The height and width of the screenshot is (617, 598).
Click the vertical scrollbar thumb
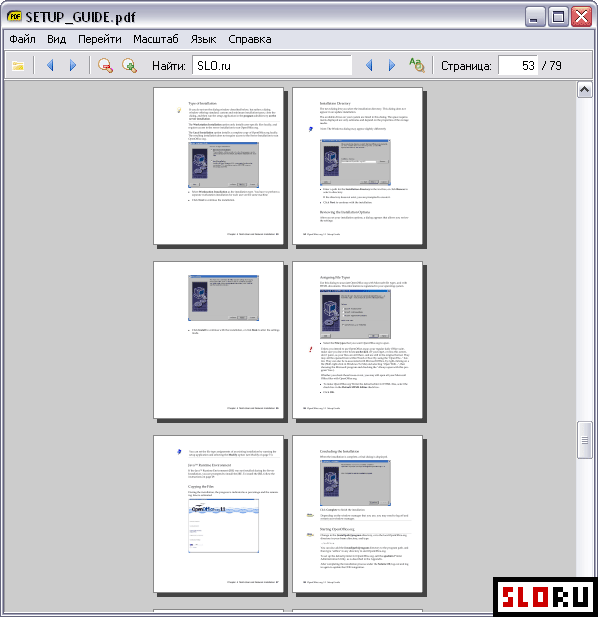585,440
